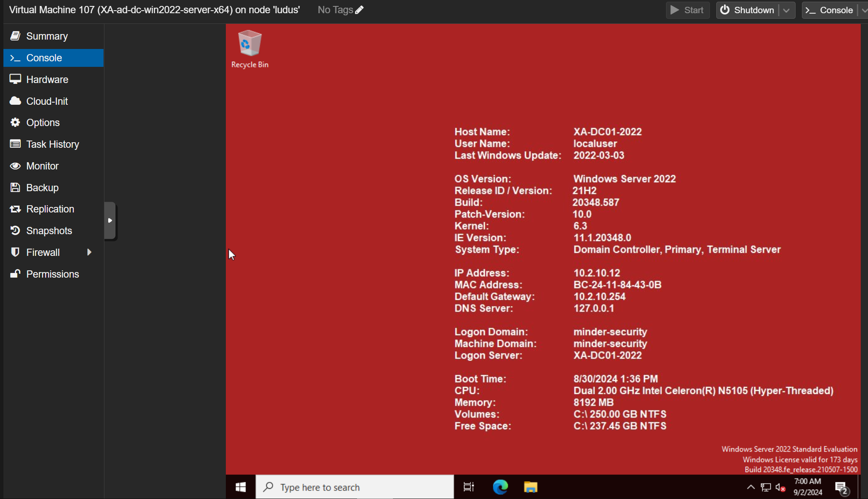This screenshot has height=499, width=868.
Task: Click the network status tray icon
Action: pyautogui.click(x=766, y=487)
